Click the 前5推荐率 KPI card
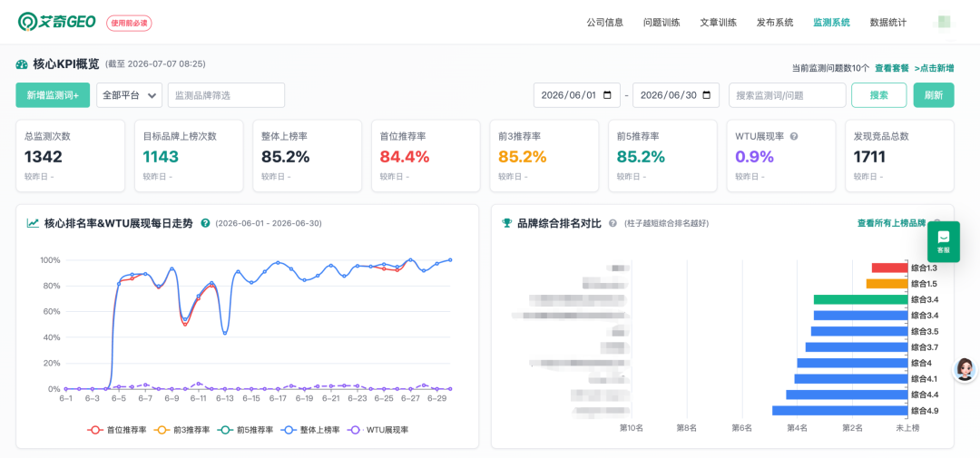Viewport: 980px width, 458px height. [662, 156]
